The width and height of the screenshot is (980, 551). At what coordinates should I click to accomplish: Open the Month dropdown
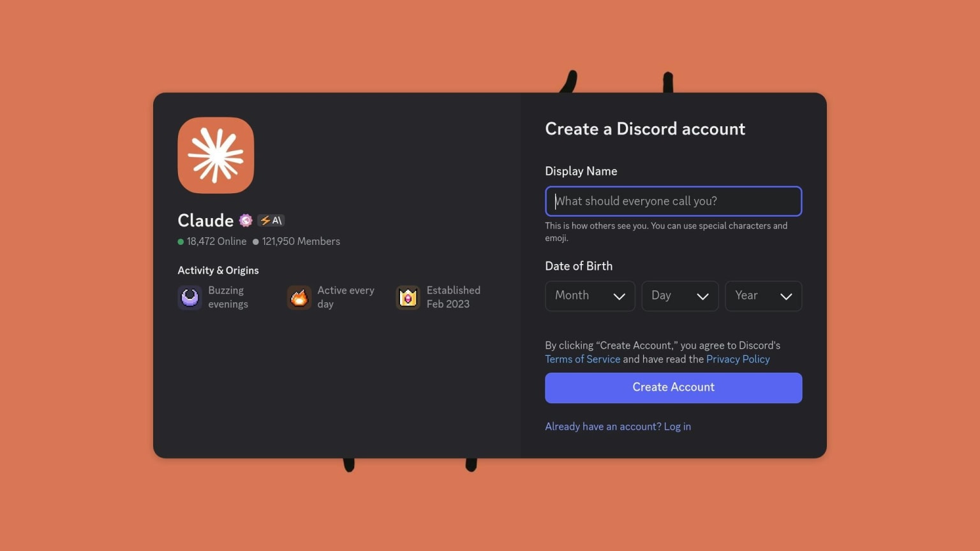590,296
